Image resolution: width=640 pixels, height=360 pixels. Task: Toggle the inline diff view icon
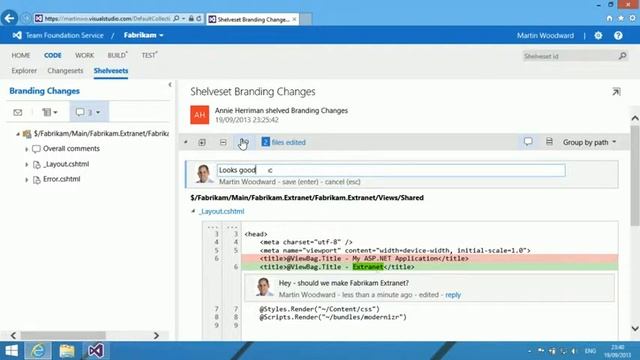pyautogui.click(x=549, y=142)
